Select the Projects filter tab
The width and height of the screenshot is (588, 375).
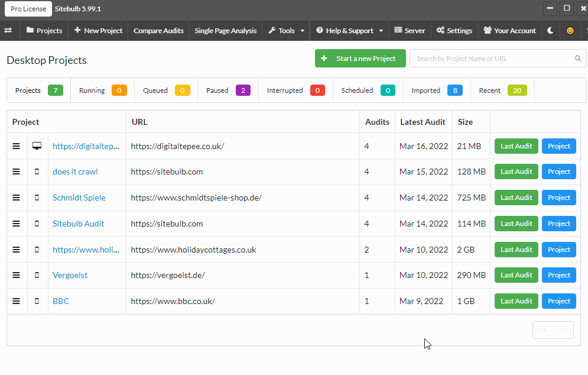click(x=39, y=90)
